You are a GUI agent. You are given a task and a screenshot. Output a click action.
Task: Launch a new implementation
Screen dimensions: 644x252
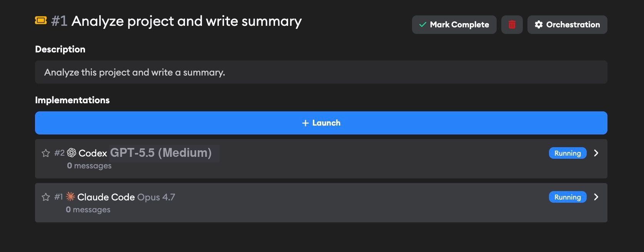click(321, 123)
